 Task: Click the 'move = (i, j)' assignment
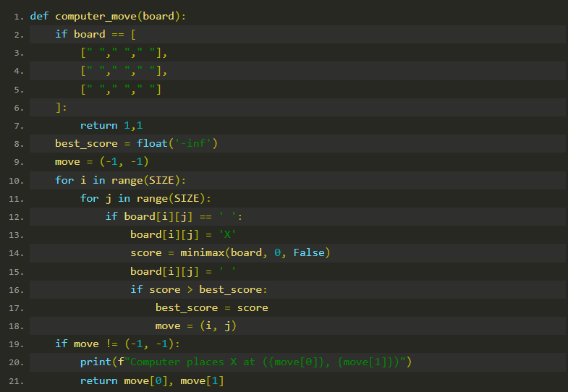(x=195, y=325)
